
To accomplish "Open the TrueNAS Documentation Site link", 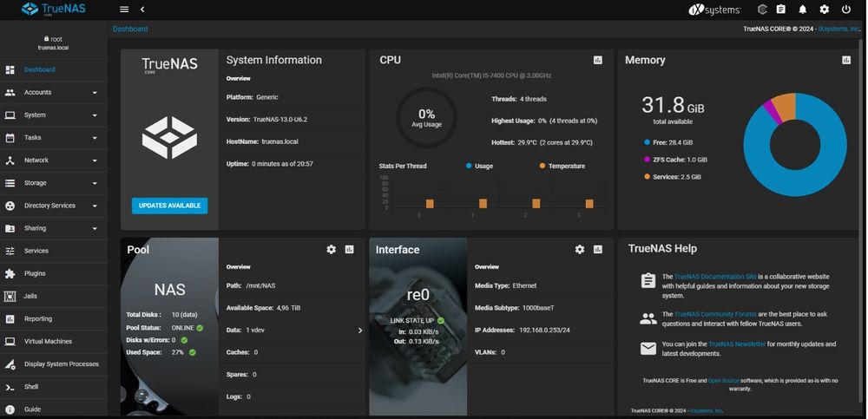I will pyautogui.click(x=715, y=276).
